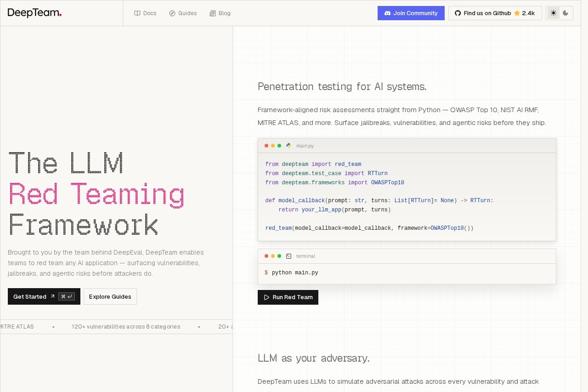The image size is (588, 392).
Task: Click the "python main.py" terminal command
Action: click(x=295, y=273)
